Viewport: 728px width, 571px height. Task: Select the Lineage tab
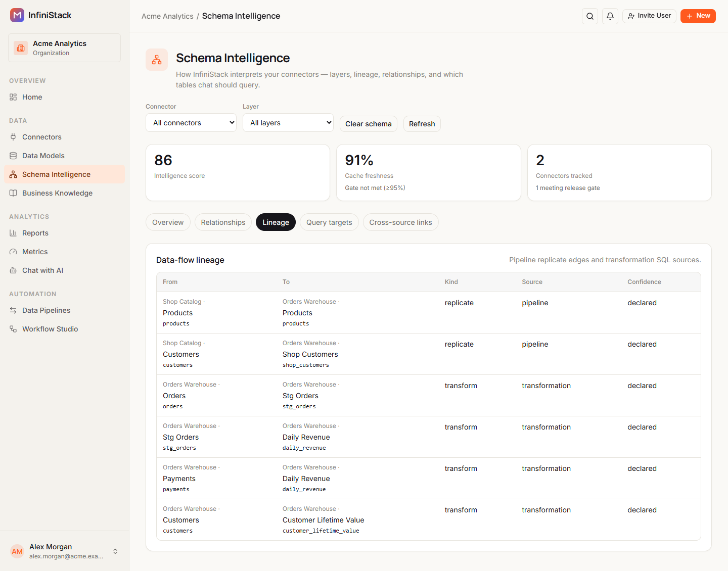point(276,222)
